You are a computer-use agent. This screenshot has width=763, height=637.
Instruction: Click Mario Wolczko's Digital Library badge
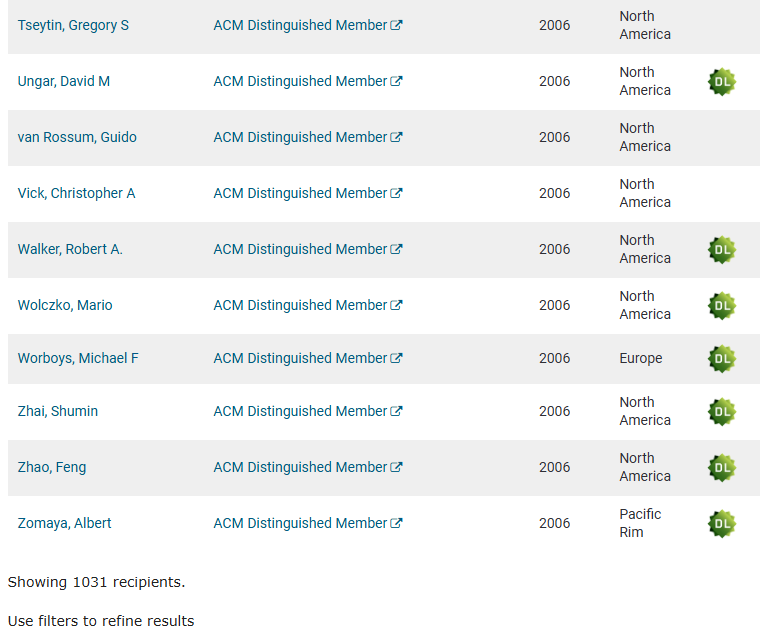pos(721,306)
